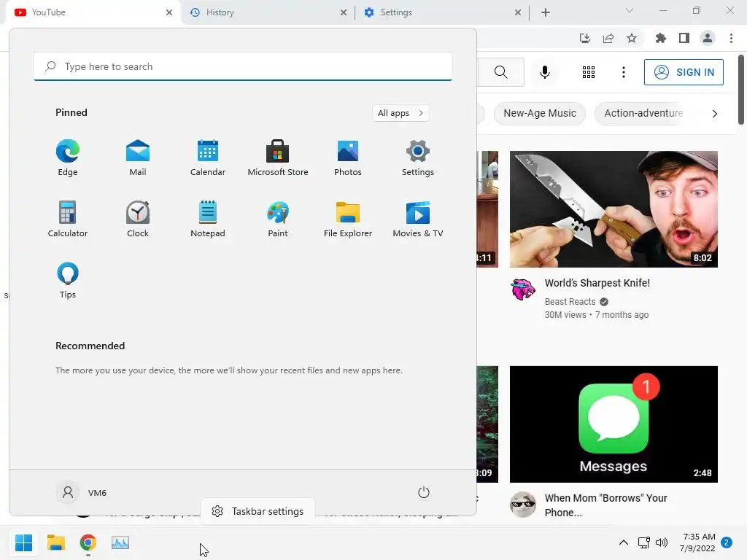Open the clock and date flyout

[697, 542]
